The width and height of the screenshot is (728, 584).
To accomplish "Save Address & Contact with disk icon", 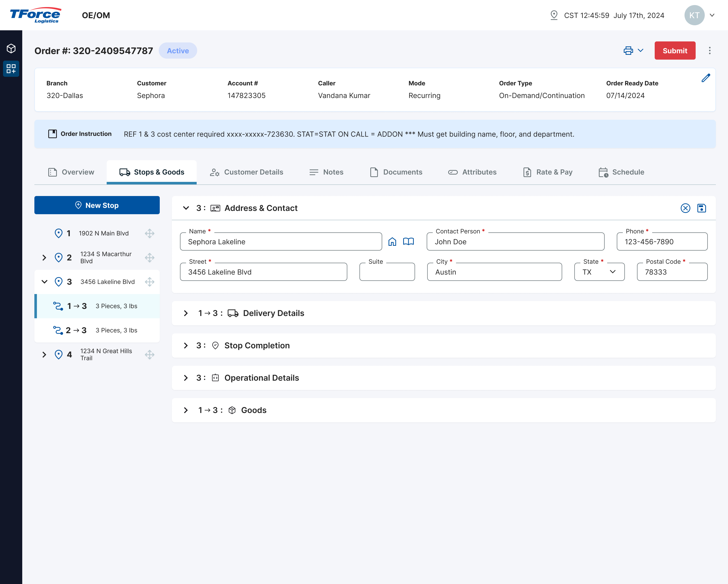I will tap(702, 208).
